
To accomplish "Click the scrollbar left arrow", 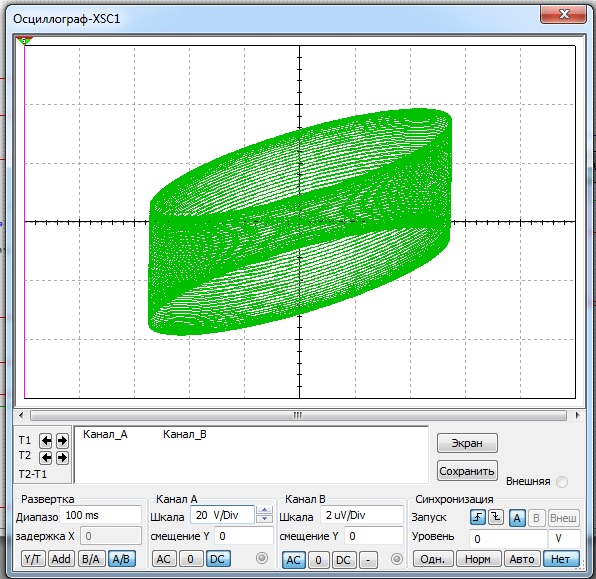I will pyautogui.click(x=21, y=416).
